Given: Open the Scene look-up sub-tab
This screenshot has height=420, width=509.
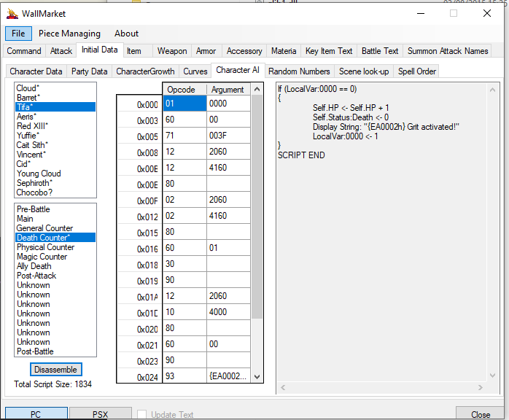Looking at the screenshot, I should (364, 71).
